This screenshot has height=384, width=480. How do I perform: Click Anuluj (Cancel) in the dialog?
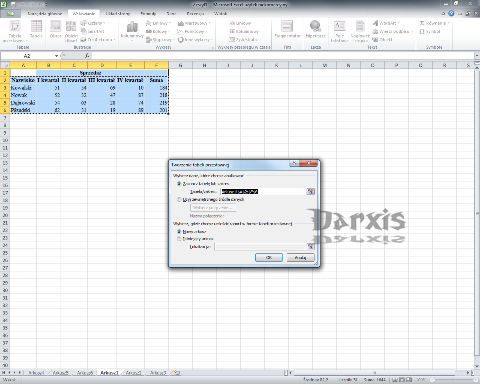[300, 257]
